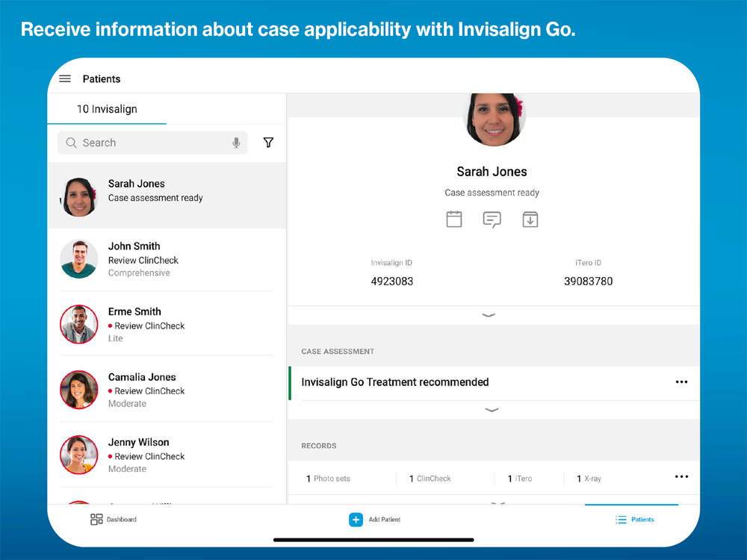Select Sarah Jones in patient list
Screen dimensions: 747x560
[x=167, y=196]
